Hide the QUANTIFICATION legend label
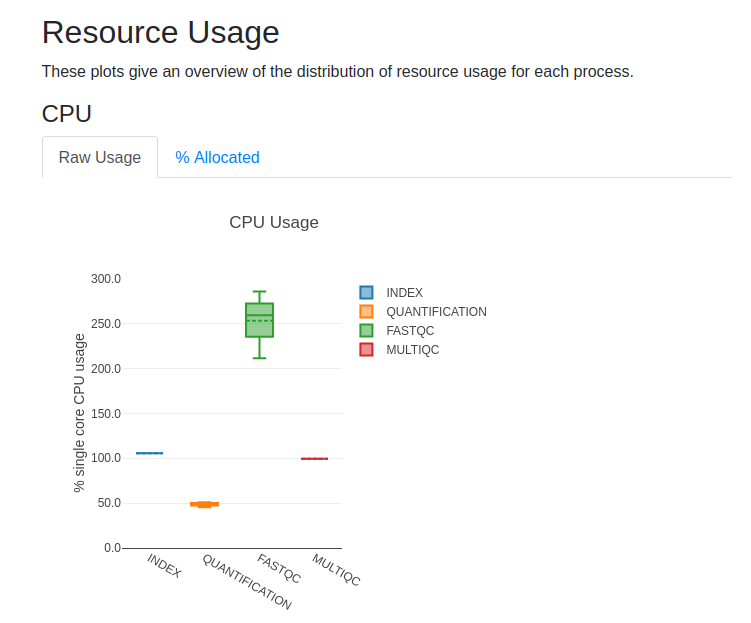 click(436, 312)
